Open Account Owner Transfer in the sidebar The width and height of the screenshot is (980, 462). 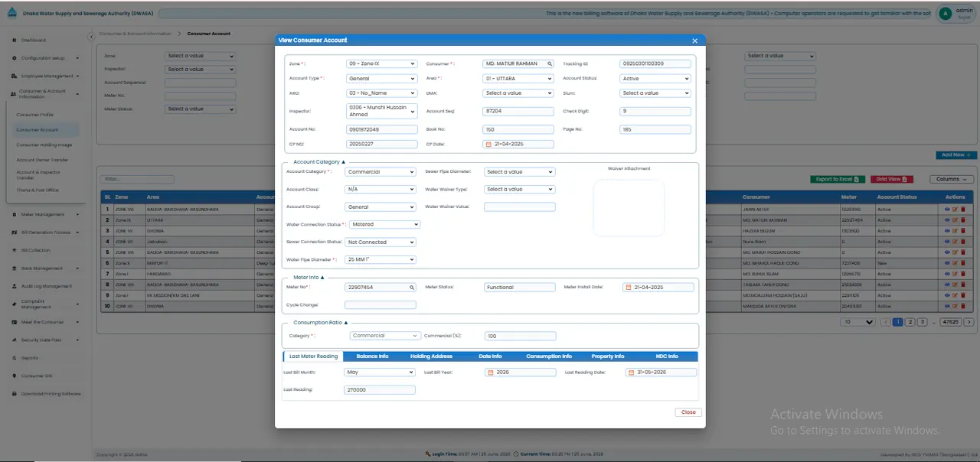(x=42, y=160)
